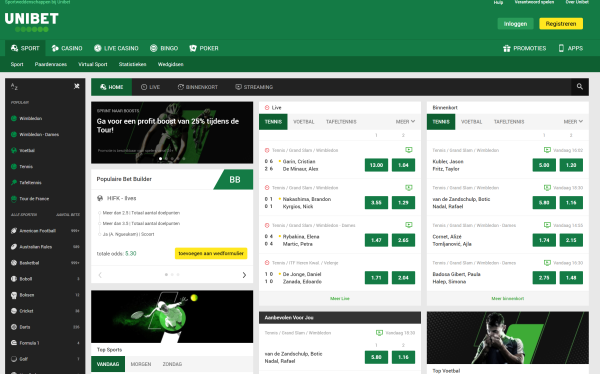Select first Bet Builder carousel dot
The width and height of the screenshot is (600, 374).
166,274
